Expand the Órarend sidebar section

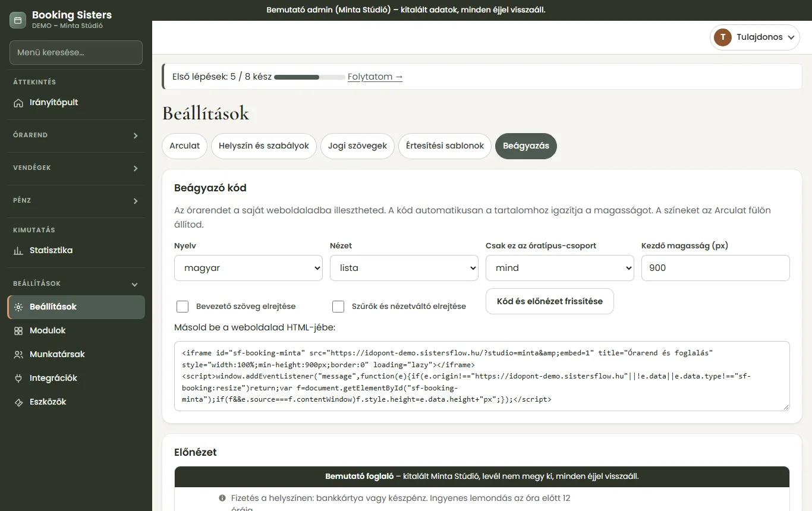click(x=76, y=135)
